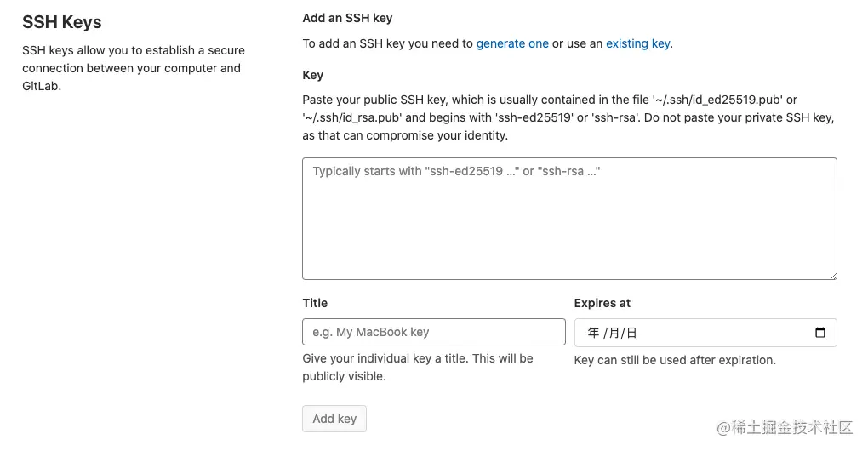Select the day (日) segment of the date

coord(631,333)
